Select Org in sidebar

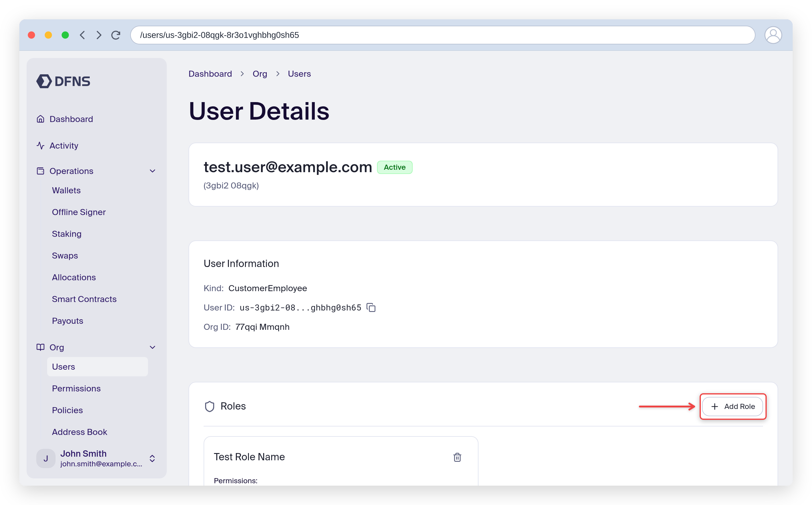tap(57, 347)
